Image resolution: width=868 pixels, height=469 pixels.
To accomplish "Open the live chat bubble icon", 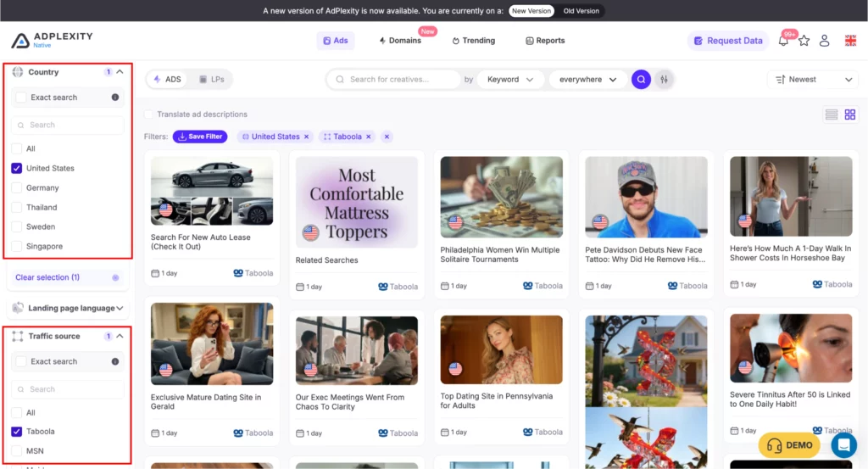I will click(x=843, y=444).
